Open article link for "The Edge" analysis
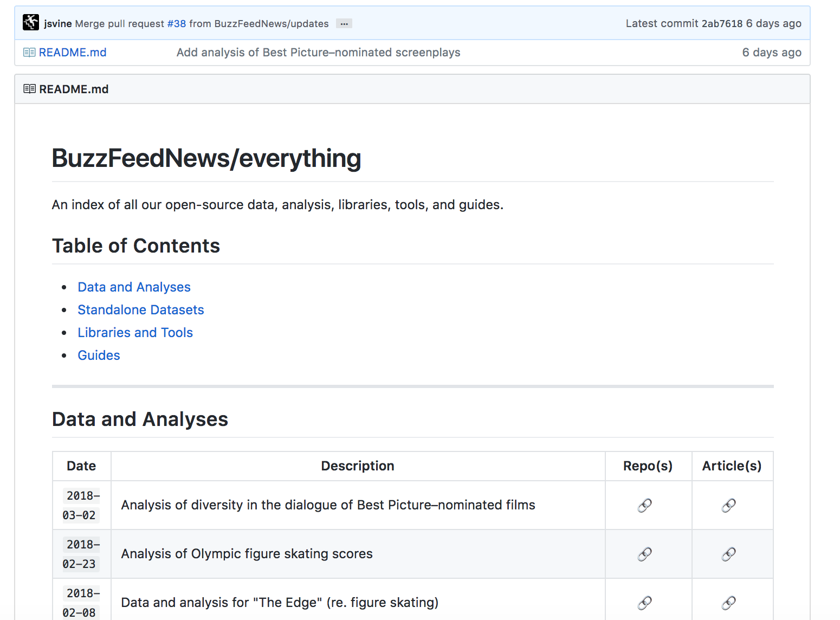 point(728,603)
